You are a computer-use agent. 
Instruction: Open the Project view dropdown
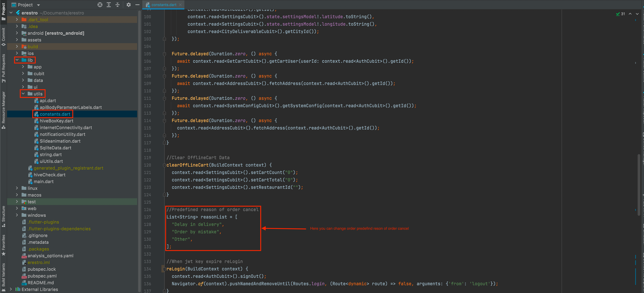[x=38, y=5]
